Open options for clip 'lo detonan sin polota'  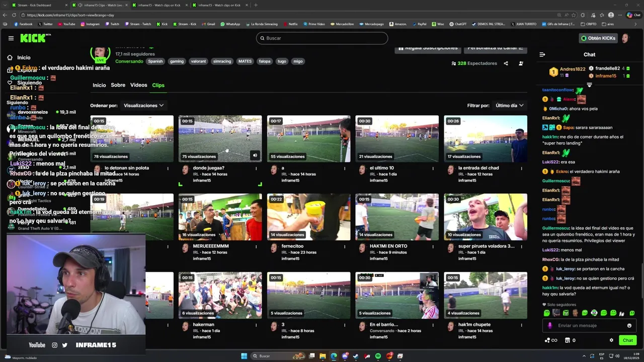(x=168, y=168)
